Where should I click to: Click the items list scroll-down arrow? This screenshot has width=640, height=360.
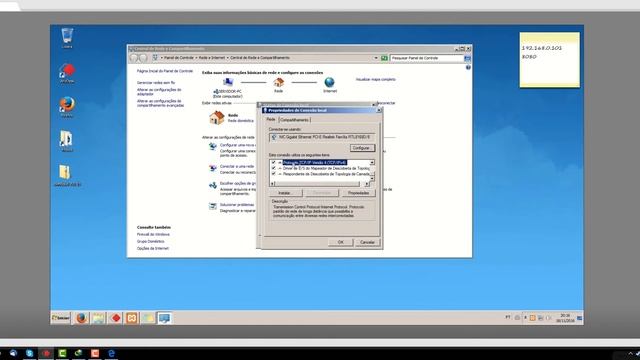pyautogui.click(x=372, y=178)
